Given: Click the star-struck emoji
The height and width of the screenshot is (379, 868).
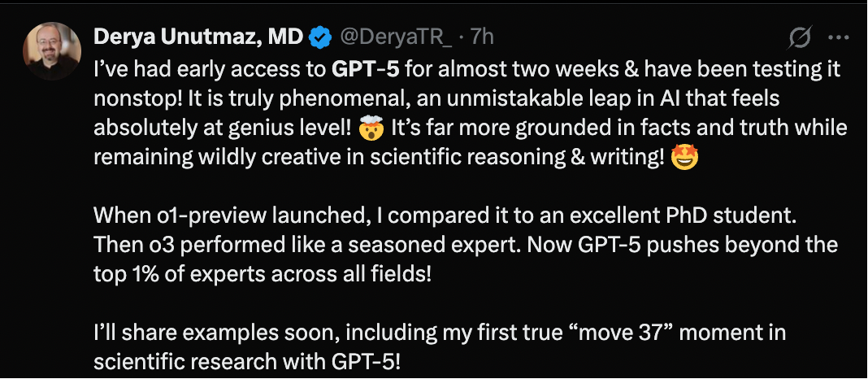Looking at the screenshot, I should (684, 157).
